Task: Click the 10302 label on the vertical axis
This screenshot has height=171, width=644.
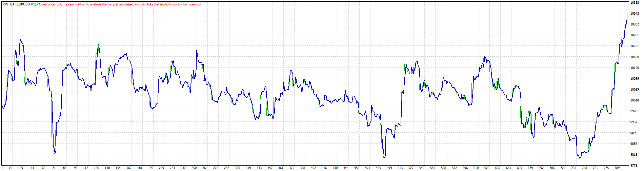Action: [635, 24]
